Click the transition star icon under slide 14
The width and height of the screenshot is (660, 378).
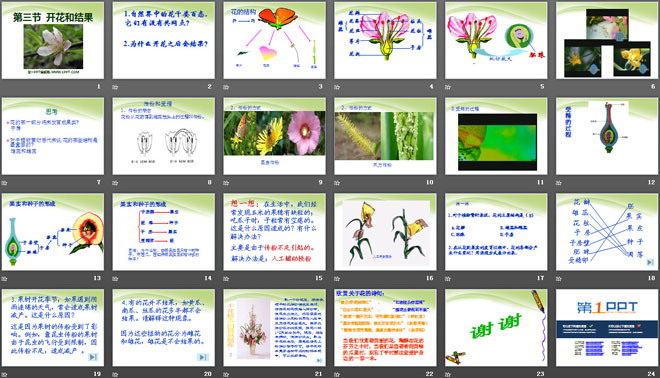tap(115, 278)
